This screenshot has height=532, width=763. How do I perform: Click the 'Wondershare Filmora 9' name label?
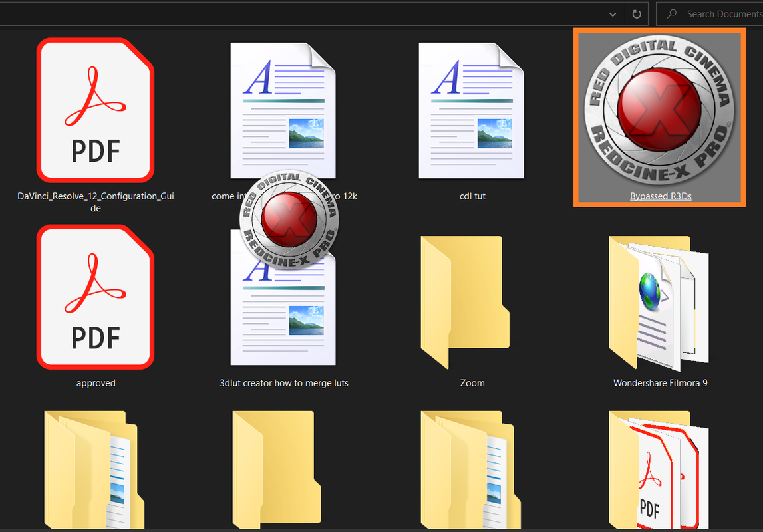point(661,383)
